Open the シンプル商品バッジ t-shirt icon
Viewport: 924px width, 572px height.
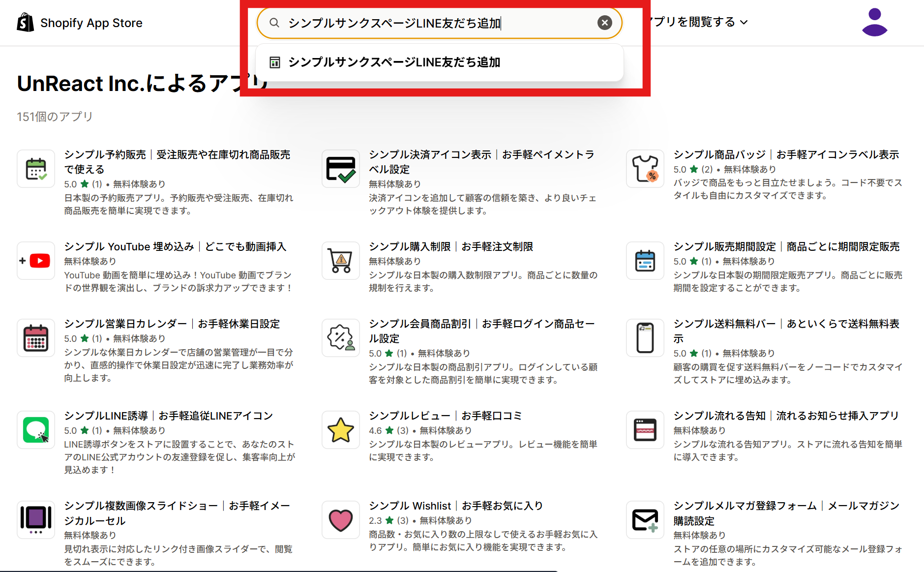point(645,169)
